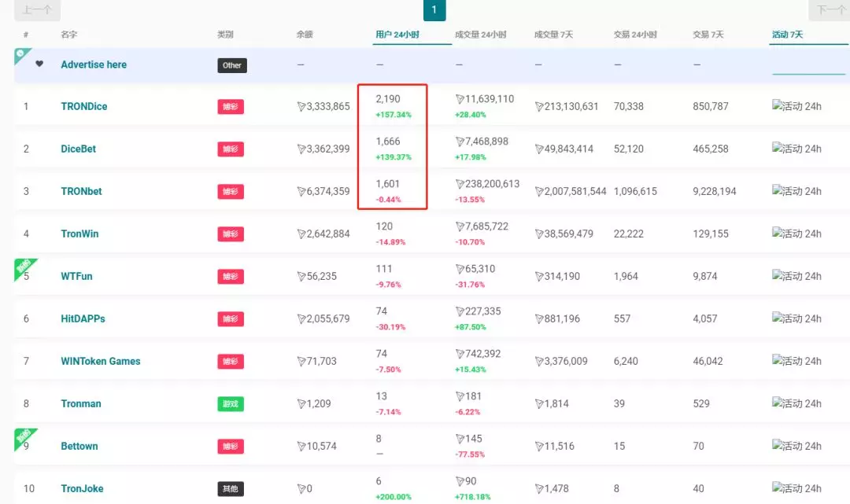Click the next page button

click(830, 9)
